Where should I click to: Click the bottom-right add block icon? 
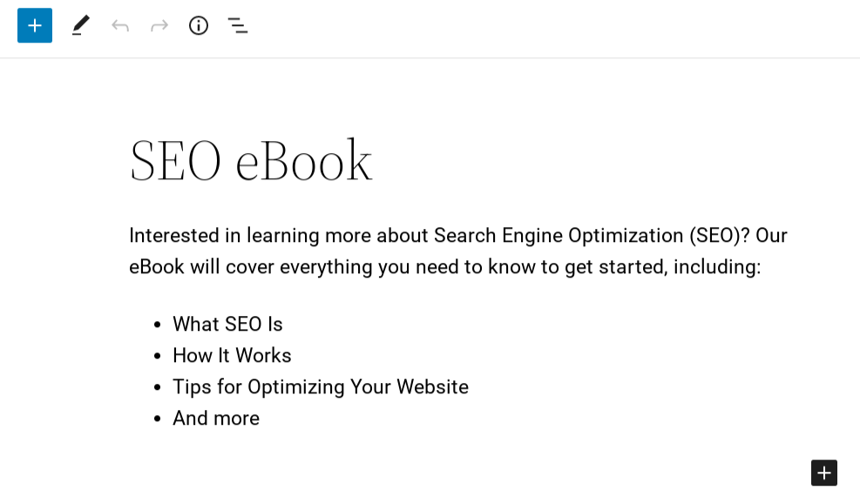point(823,473)
